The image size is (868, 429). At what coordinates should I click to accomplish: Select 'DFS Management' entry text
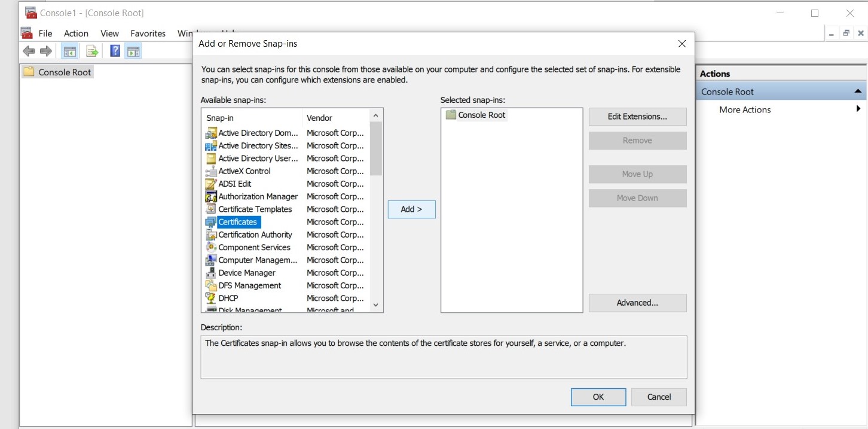[x=250, y=285]
